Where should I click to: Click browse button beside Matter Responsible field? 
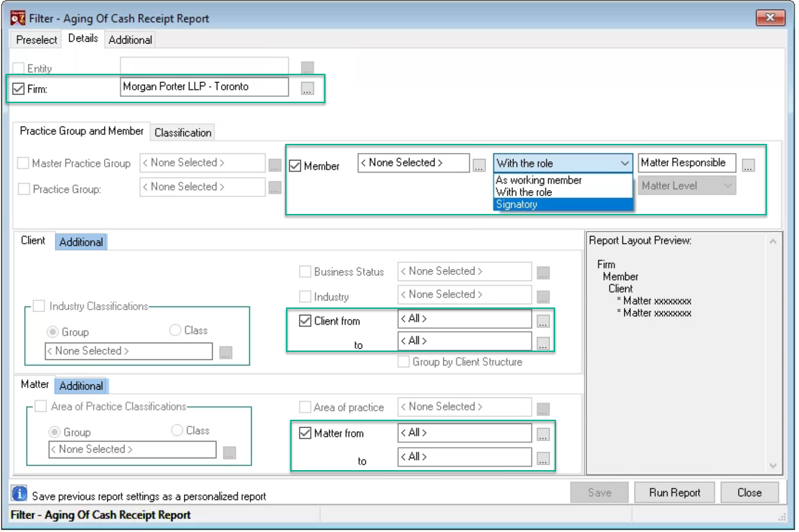748,165
